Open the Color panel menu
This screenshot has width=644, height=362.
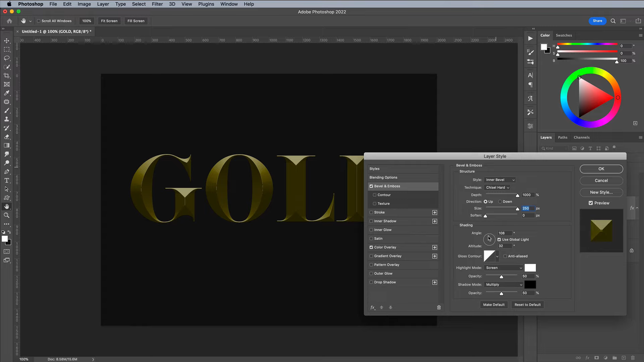pyautogui.click(x=640, y=35)
